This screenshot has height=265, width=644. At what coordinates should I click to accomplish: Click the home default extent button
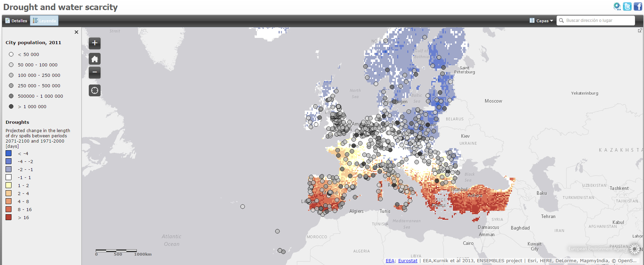[95, 59]
